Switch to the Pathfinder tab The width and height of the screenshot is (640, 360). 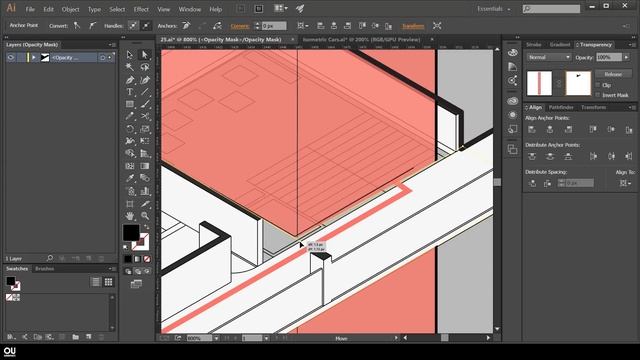[561, 107]
